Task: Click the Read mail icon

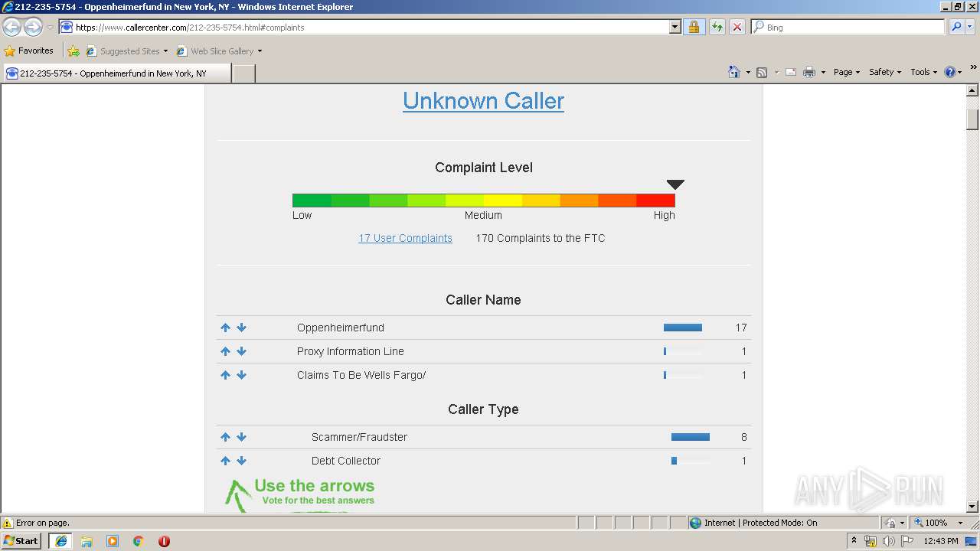Action: [790, 72]
